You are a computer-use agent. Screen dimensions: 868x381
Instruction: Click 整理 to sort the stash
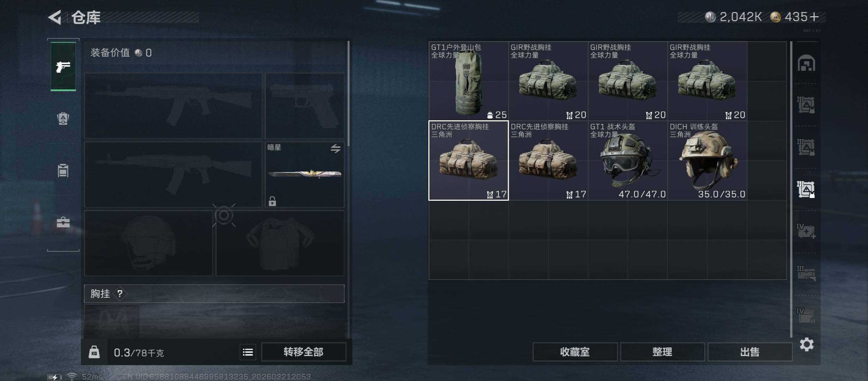tap(662, 352)
